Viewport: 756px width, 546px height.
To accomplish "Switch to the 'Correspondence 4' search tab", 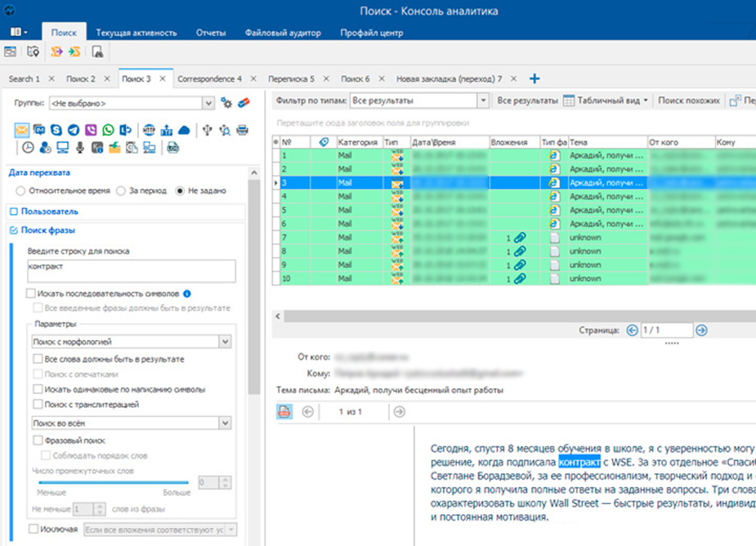I will (210, 78).
